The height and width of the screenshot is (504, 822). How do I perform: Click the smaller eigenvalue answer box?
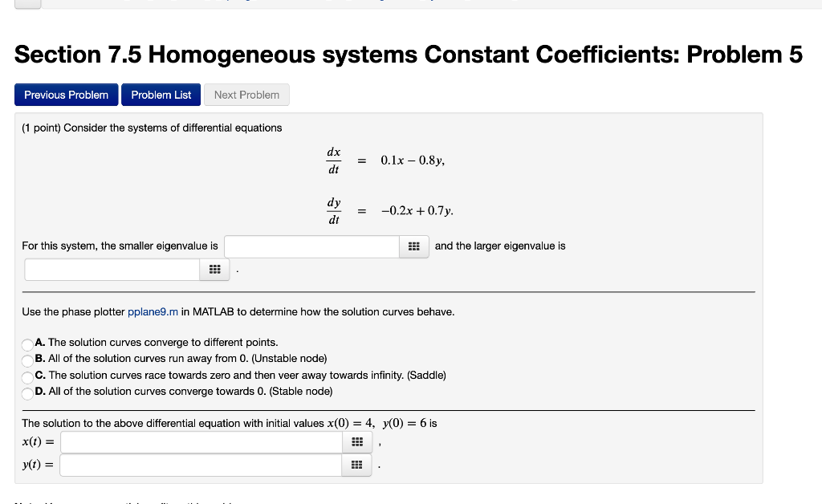[x=311, y=246]
